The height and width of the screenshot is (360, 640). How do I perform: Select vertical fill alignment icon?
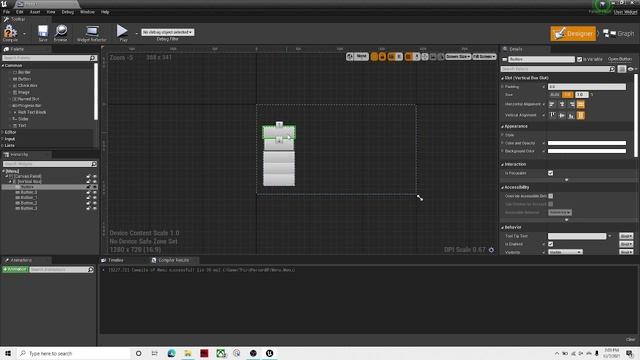pyautogui.click(x=580, y=116)
